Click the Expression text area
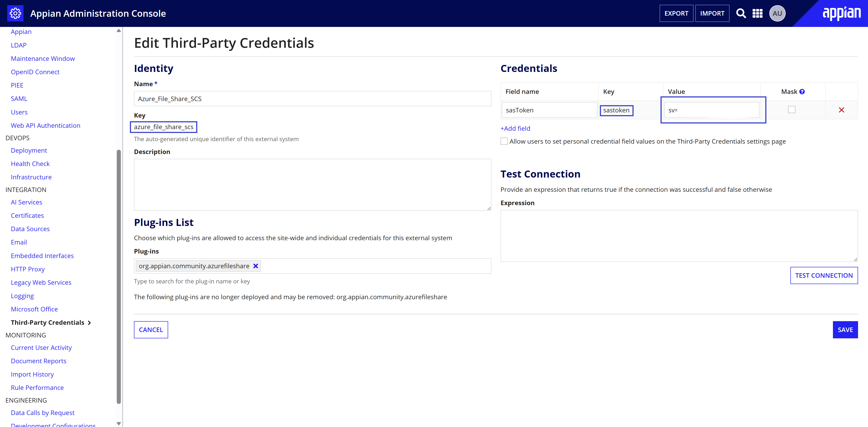 679,236
